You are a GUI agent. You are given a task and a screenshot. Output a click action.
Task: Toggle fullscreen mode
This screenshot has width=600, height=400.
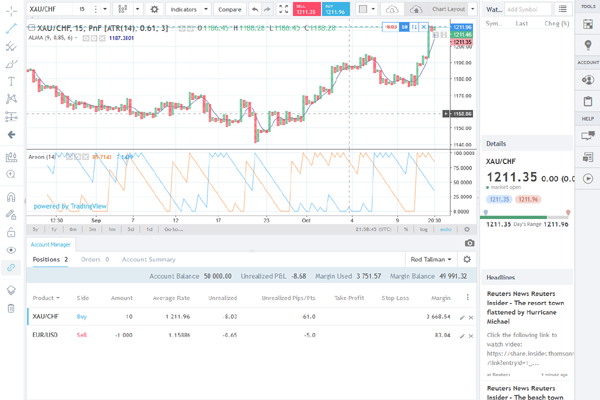coord(284,9)
